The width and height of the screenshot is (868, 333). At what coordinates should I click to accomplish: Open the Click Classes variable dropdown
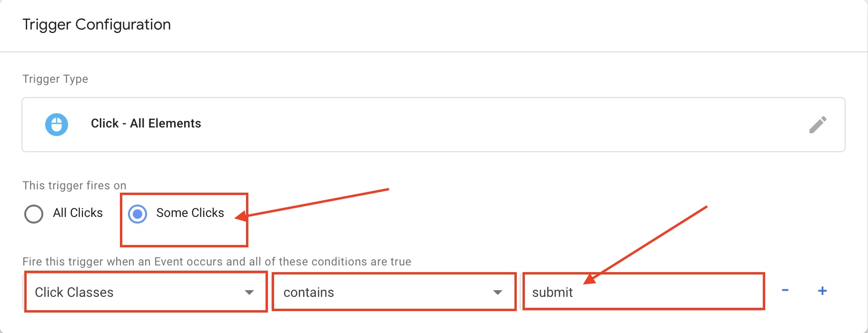coord(138,292)
